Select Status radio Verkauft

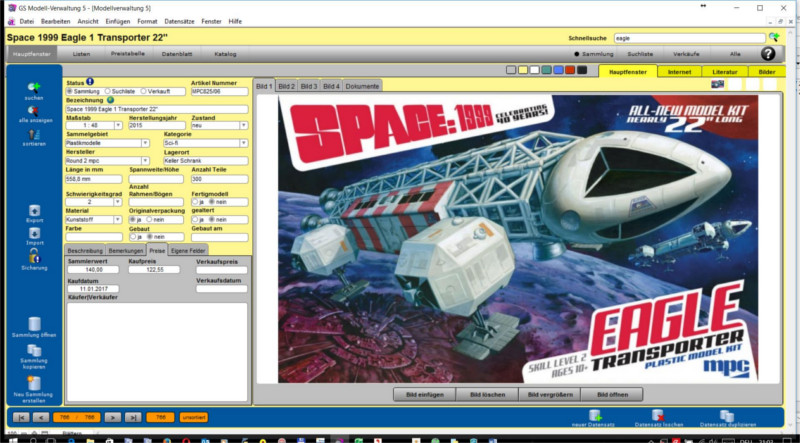[x=143, y=91]
